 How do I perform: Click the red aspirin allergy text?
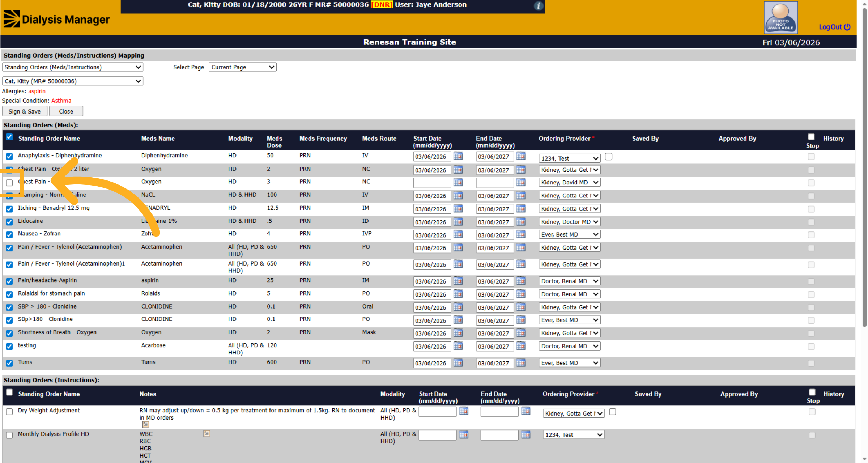37,91
